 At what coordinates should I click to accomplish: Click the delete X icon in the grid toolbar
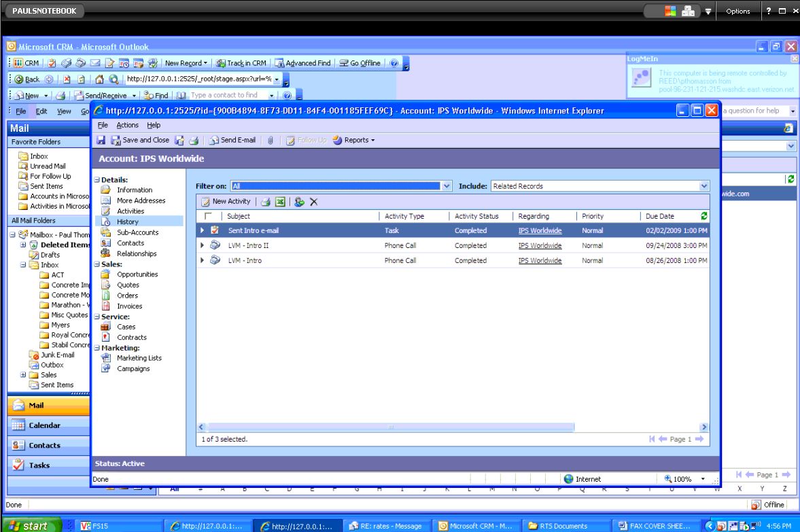pyautogui.click(x=314, y=202)
